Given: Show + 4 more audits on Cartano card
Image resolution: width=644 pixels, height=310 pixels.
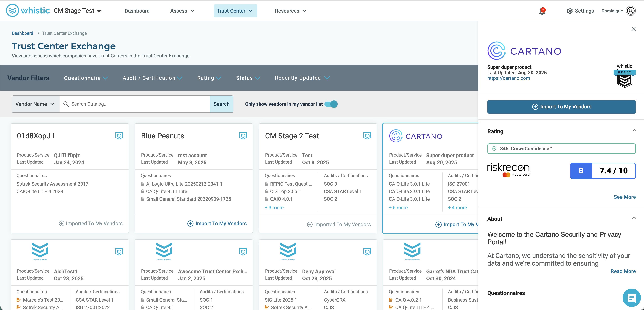Looking at the screenshot, I should (457, 208).
